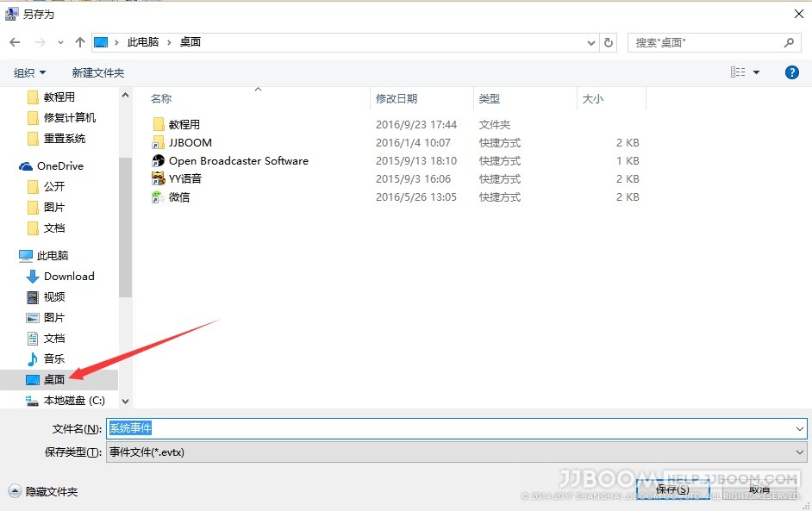Click the up one level arrow

point(80,42)
